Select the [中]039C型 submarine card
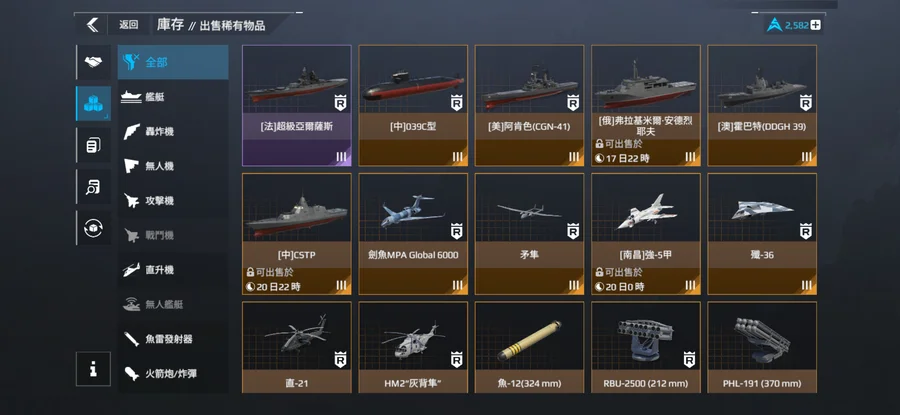Image resolution: width=900 pixels, height=415 pixels. (413, 106)
